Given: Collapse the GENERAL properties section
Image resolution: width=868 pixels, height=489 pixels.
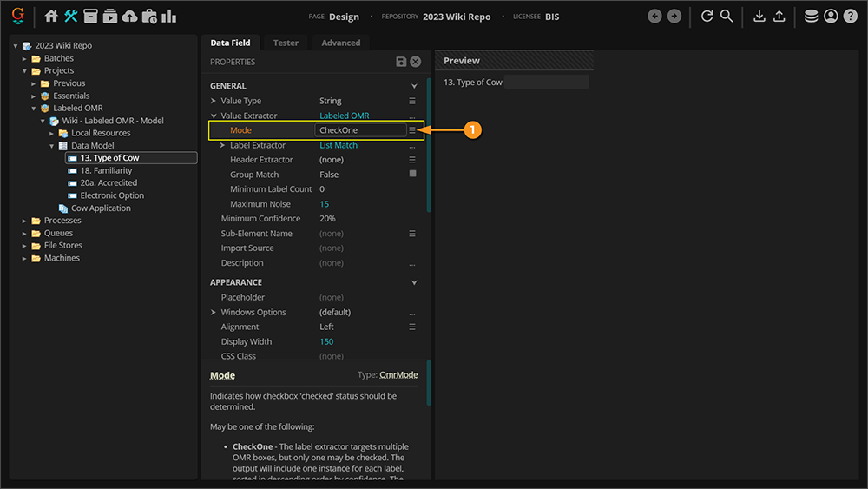Looking at the screenshot, I should click(x=414, y=86).
